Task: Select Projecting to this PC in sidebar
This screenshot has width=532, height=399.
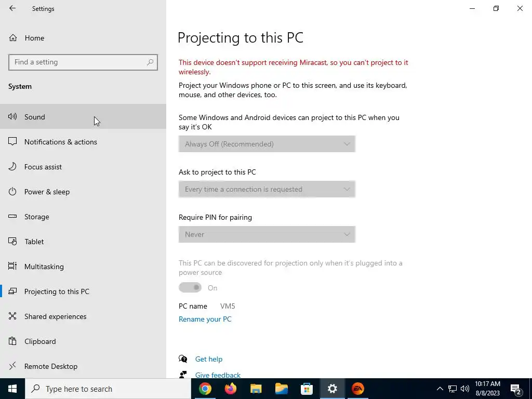Action: [83, 291]
